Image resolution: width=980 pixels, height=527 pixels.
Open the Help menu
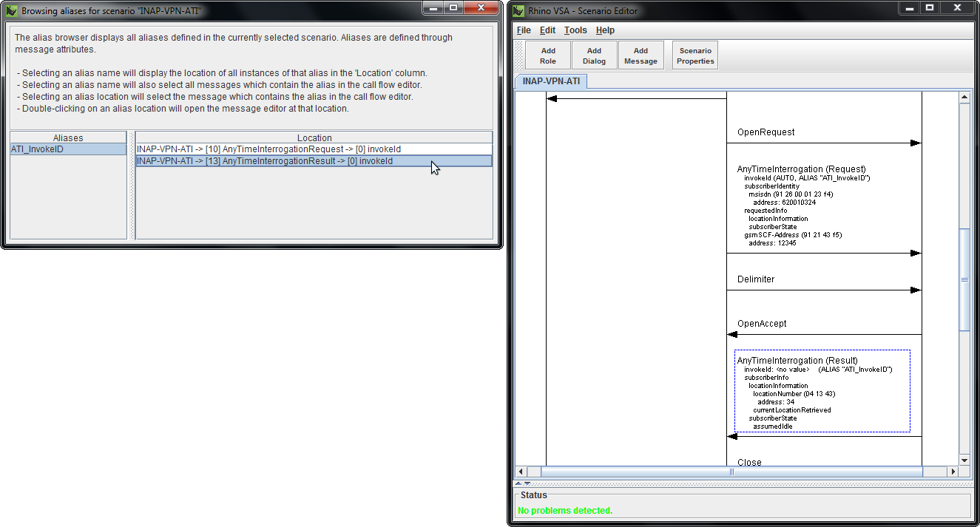pyautogui.click(x=605, y=30)
